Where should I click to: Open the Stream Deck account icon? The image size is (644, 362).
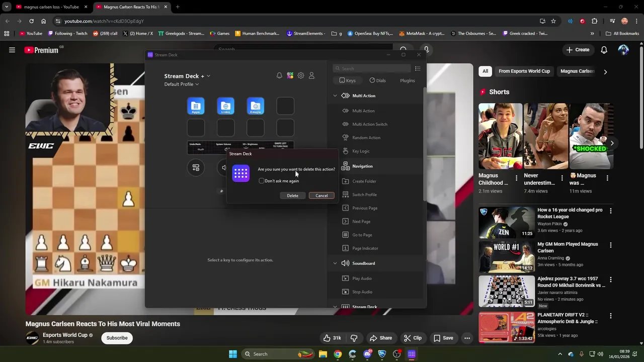[311, 75]
